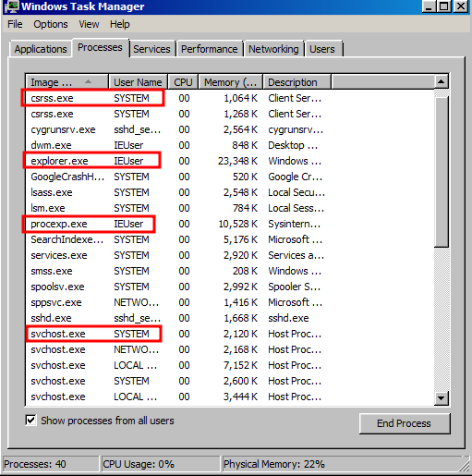Image resolution: width=472 pixels, height=476 pixels.
Task: Select the SearchIndexe... process row
Action: [x=229, y=239]
